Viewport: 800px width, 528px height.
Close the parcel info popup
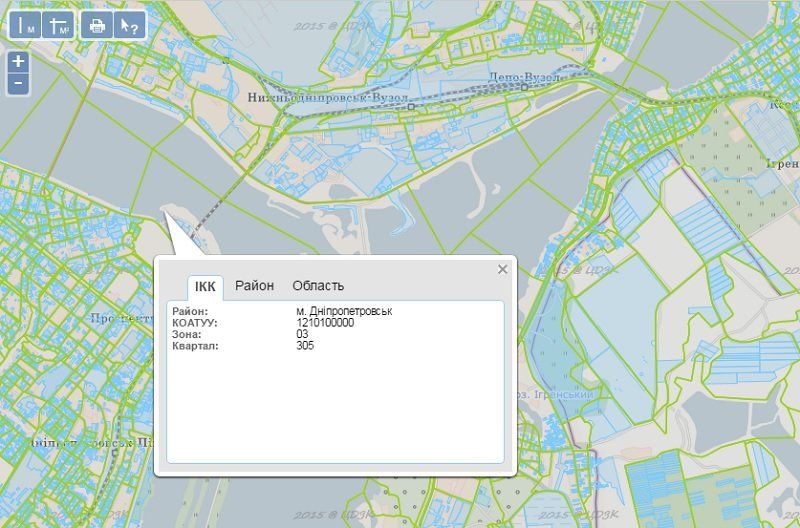(503, 269)
